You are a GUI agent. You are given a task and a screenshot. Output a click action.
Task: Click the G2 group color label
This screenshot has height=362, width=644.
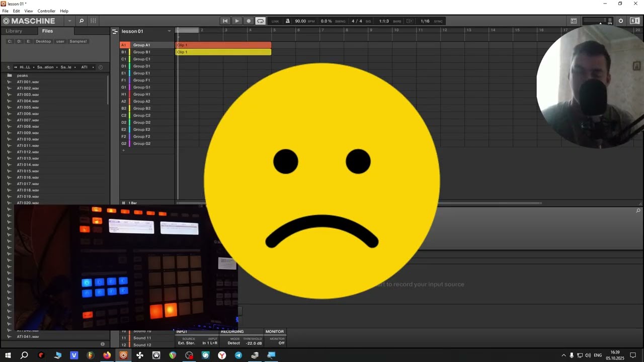coord(124,144)
